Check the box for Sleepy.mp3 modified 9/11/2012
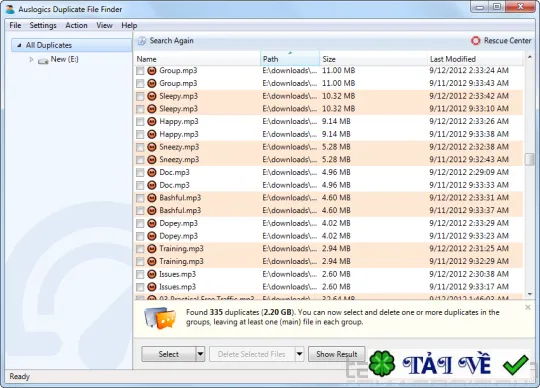This screenshot has width=540, height=388. [140, 109]
